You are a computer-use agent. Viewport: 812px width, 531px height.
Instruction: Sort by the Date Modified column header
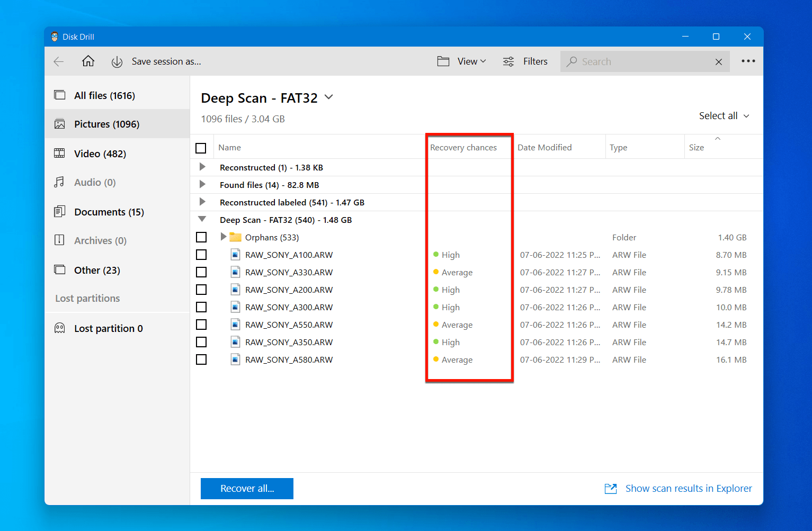(x=545, y=148)
